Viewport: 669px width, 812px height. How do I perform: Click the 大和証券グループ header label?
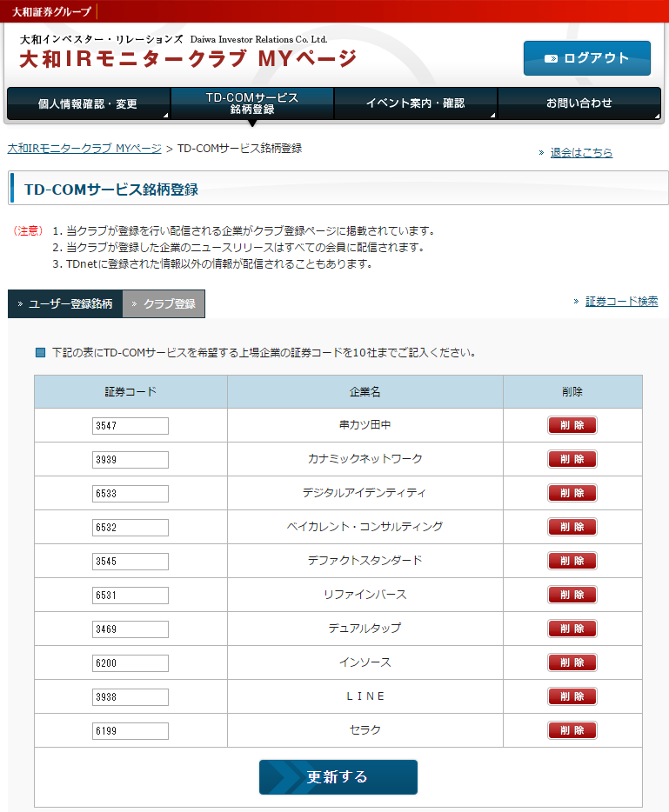pyautogui.click(x=51, y=11)
